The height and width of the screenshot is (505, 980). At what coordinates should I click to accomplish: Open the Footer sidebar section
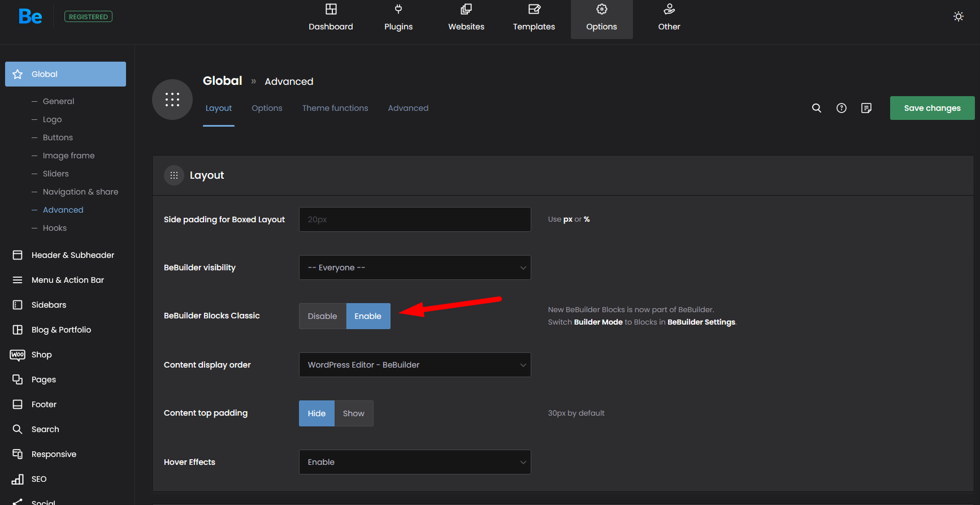point(44,404)
